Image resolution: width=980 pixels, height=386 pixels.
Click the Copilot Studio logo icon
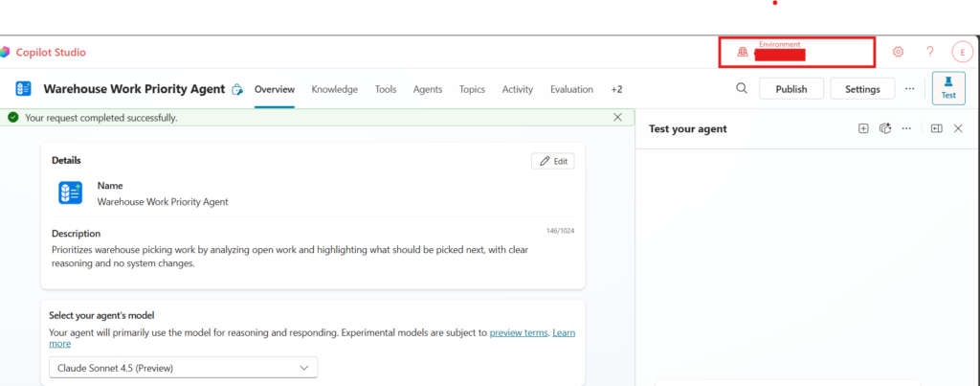[5, 52]
